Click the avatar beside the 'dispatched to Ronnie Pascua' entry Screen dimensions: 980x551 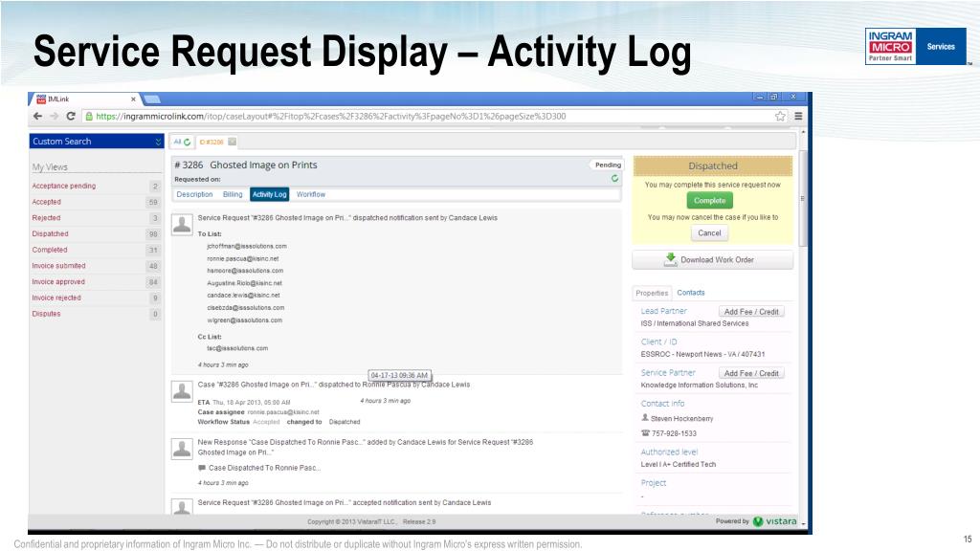pyautogui.click(x=182, y=391)
